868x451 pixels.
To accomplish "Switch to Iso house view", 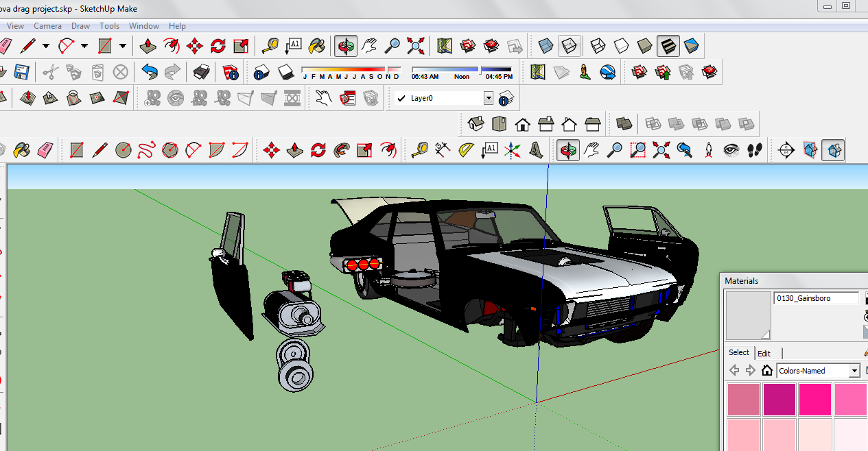I will tap(476, 124).
